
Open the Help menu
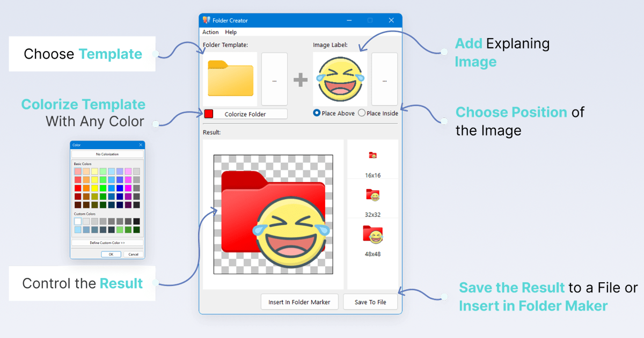point(231,32)
